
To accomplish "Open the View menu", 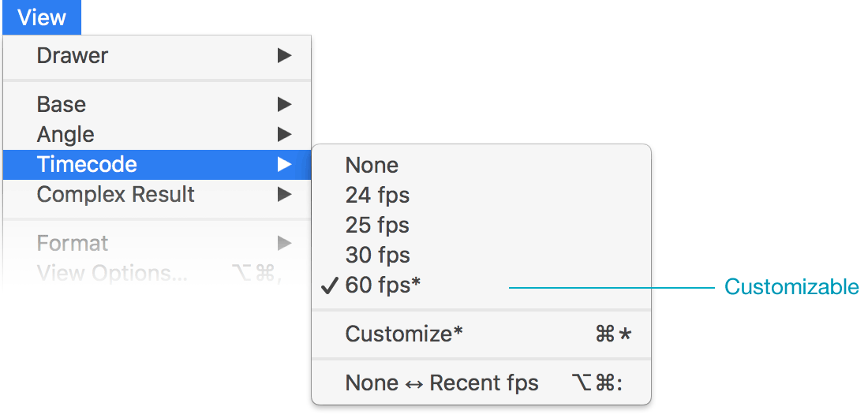I will click(x=42, y=17).
